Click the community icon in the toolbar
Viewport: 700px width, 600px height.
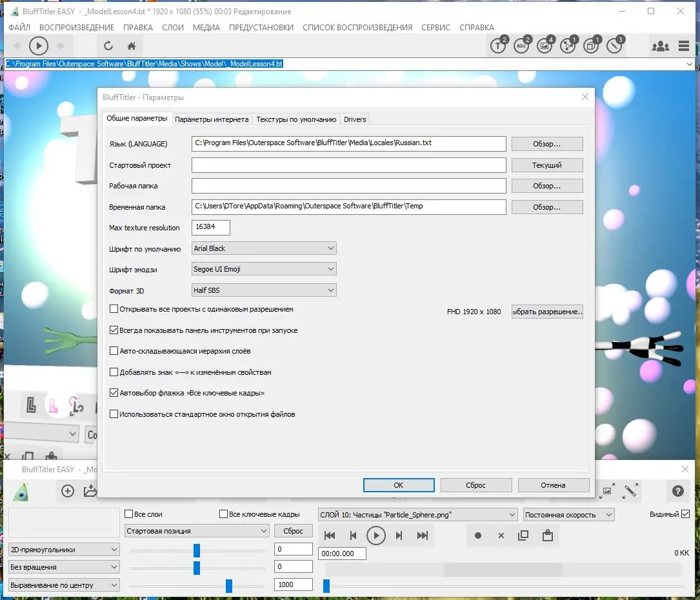660,47
